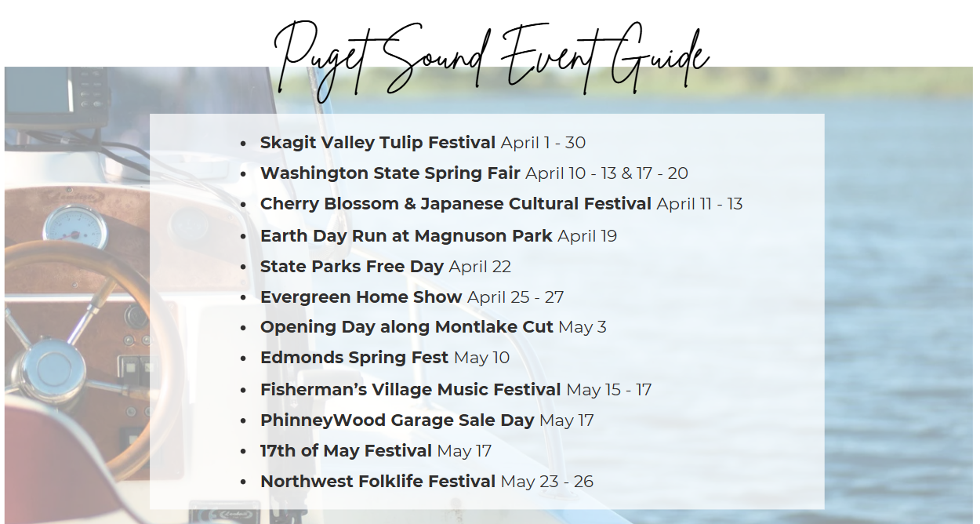Open Fisherman's Village Music Festival link
Screen dimensions: 980x524
410,390
